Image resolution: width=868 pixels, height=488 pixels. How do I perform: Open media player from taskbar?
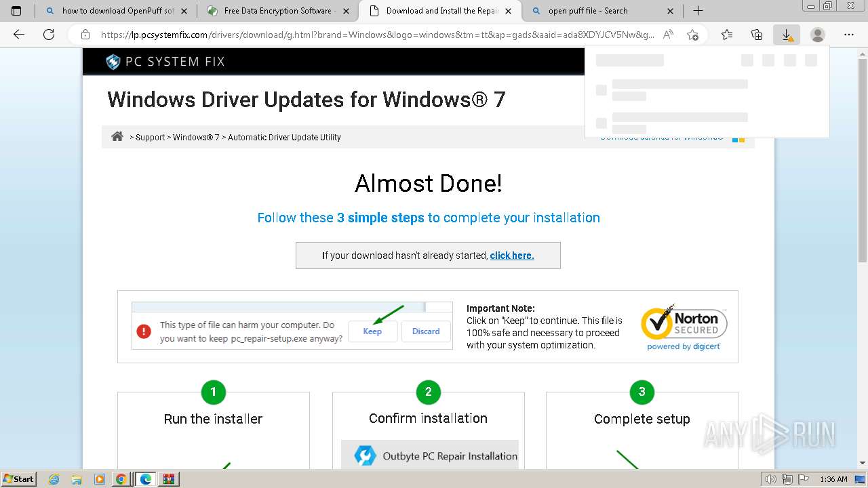(99, 479)
